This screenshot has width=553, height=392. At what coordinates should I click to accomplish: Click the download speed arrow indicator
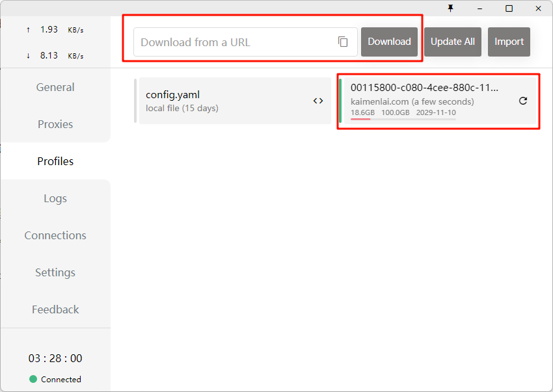(28, 56)
